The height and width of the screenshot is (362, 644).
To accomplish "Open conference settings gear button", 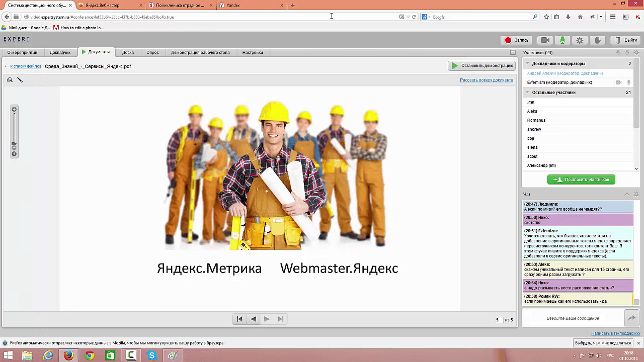I will [x=580, y=40].
